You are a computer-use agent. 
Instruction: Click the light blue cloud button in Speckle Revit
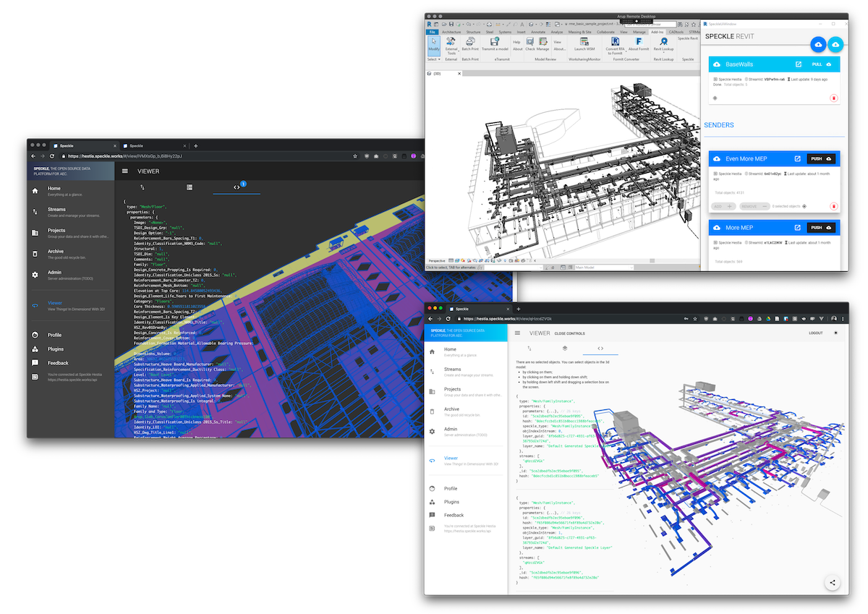pyautogui.click(x=835, y=45)
